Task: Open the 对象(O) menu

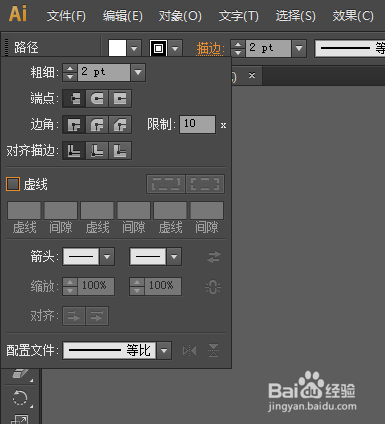Action: (180, 16)
